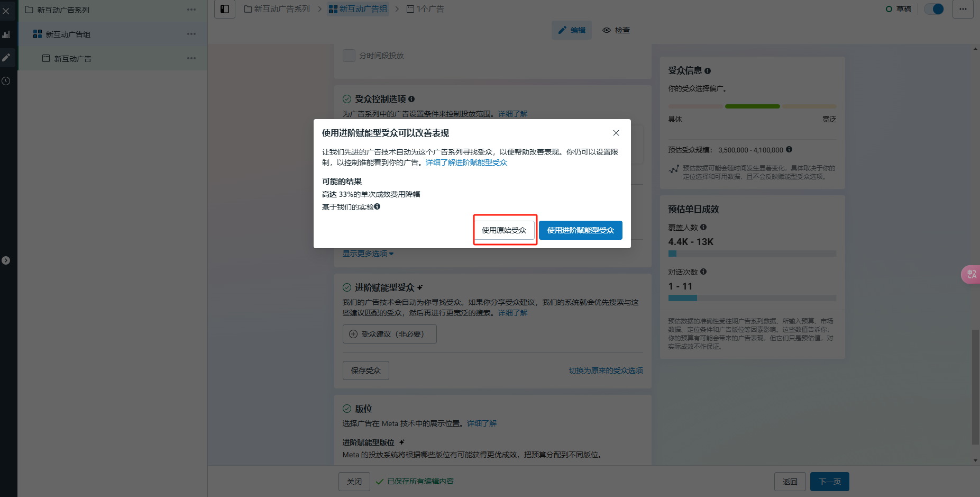
Task: Open more options for 新互动广告系列
Action: click(x=191, y=10)
